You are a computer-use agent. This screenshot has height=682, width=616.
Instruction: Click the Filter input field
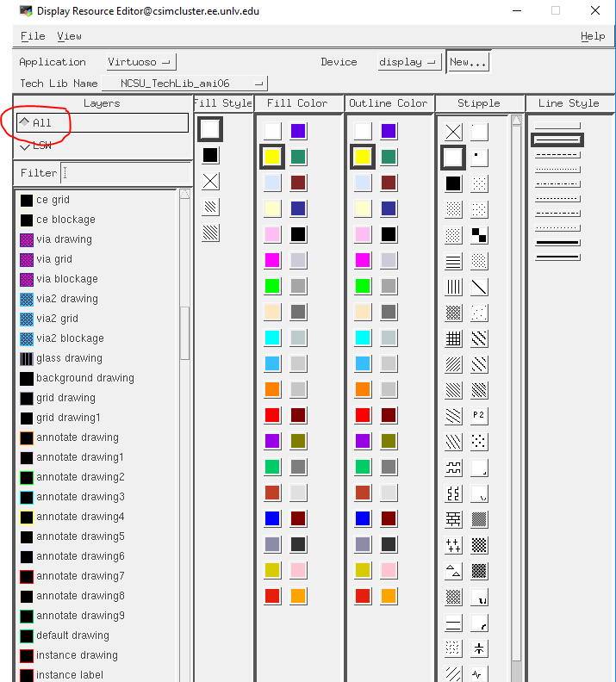point(126,173)
